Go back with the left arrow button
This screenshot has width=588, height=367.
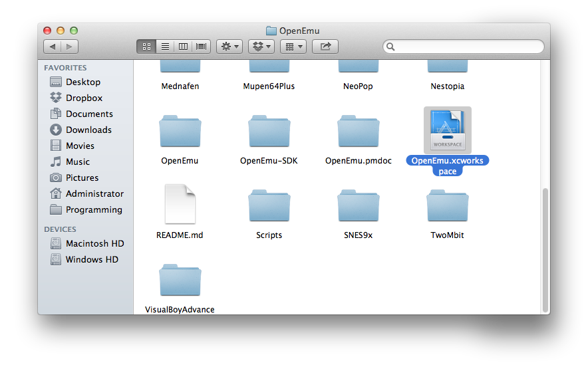[53, 47]
